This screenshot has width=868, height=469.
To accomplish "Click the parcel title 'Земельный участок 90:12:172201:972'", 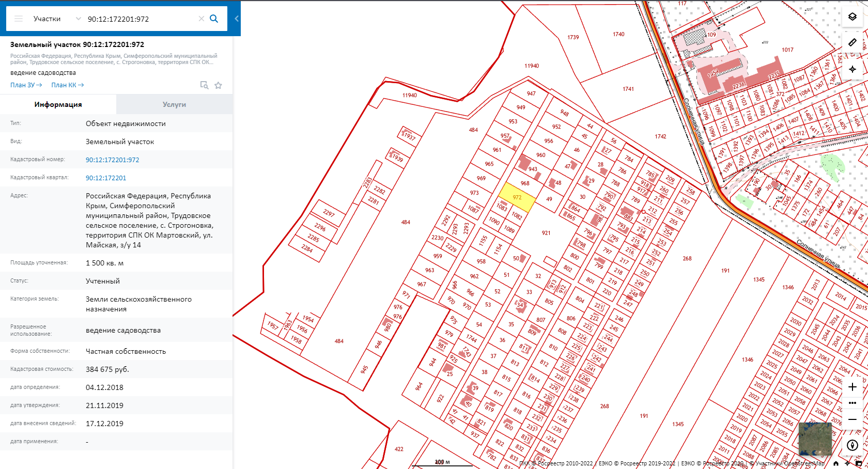I will click(x=77, y=44).
